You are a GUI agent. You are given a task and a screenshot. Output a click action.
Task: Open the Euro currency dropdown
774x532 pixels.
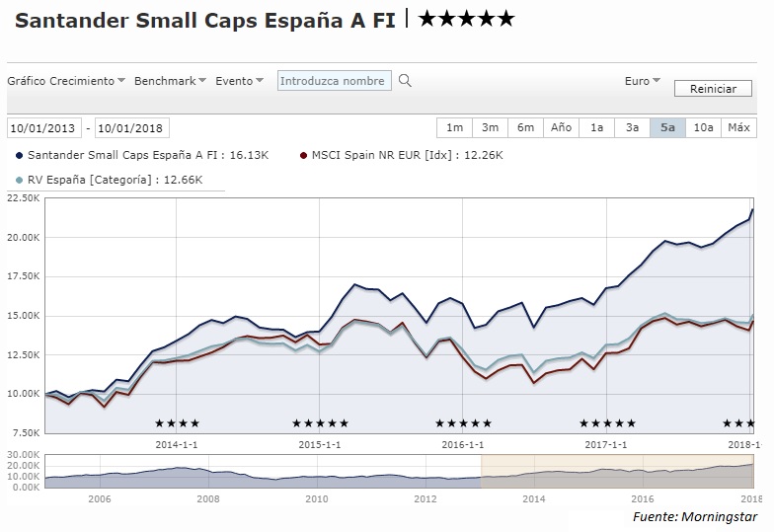click(643, 81)
